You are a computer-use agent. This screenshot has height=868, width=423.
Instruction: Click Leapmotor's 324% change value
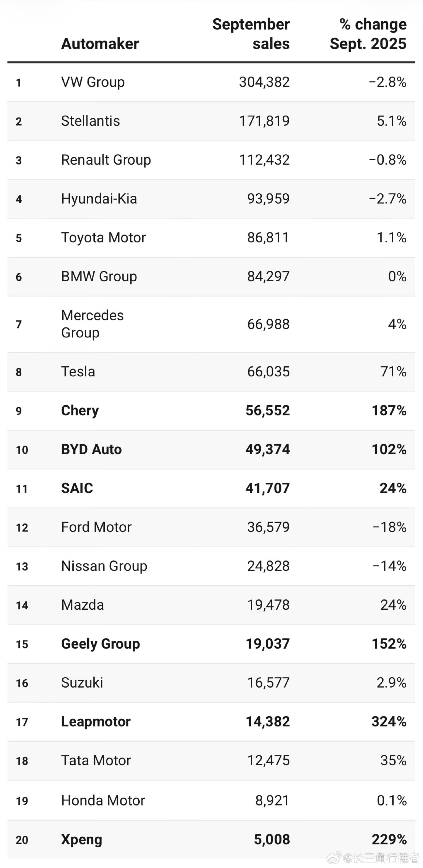pyautogui.click(x=389, y=722)
